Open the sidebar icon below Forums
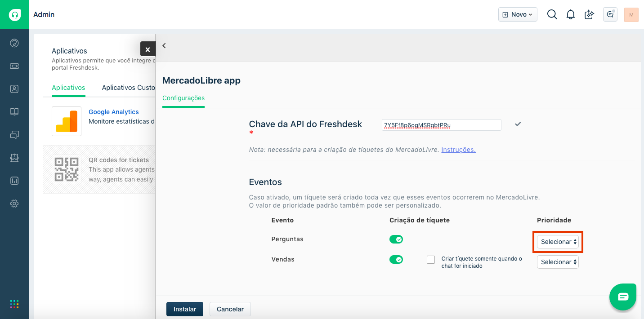The height and width of the screenshot is (319, 644). [x=14, y=158]
